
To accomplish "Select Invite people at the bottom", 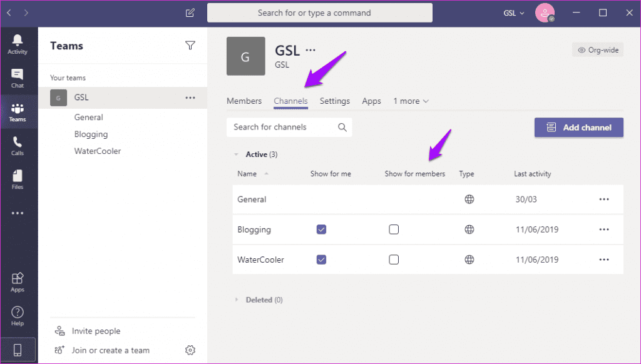I will [x=95, y=330].
